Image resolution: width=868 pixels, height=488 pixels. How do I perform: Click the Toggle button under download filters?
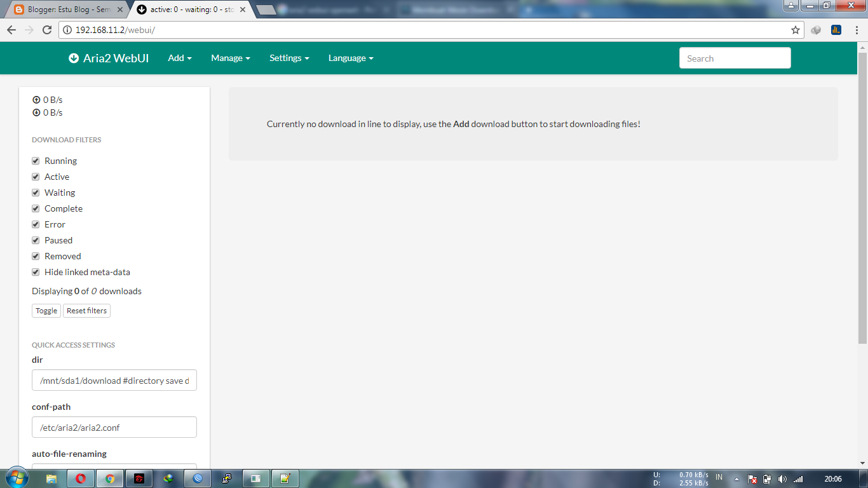(x=46, y=311)
